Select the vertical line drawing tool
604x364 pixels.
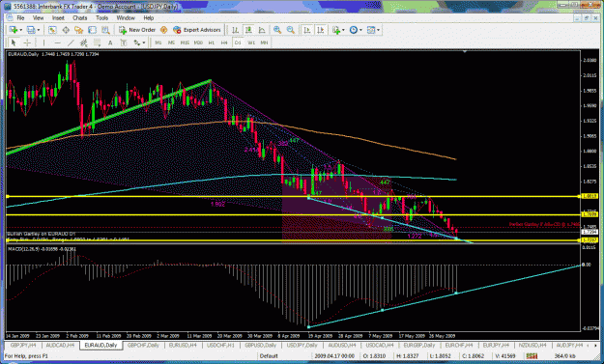43,42
